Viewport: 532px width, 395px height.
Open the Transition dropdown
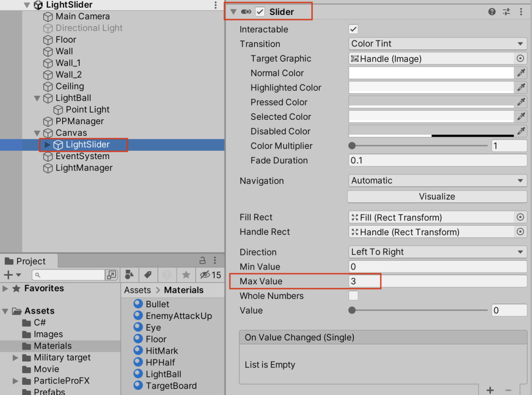(x=437, y=44)
